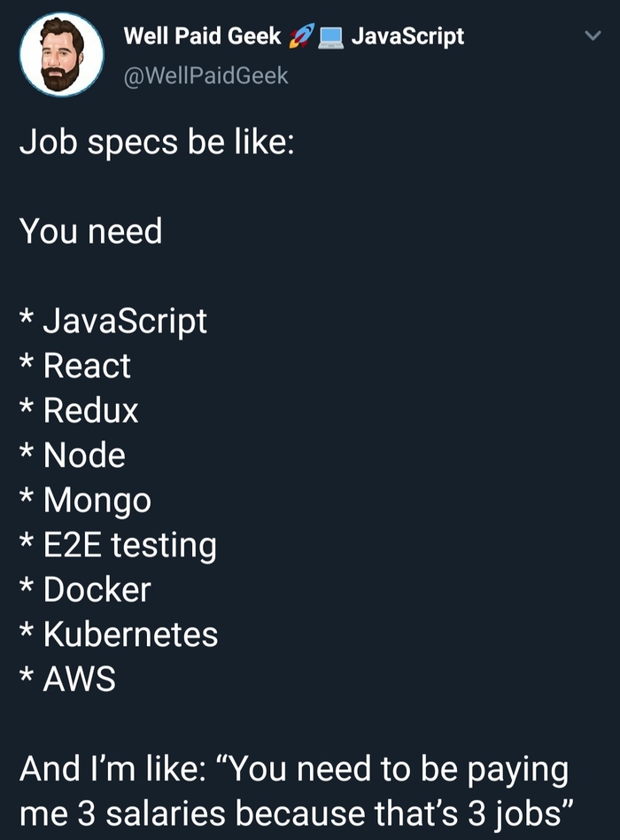The width and height of the screenshot is (620, 840).
Task: Select the "* Redux" bullet item
Action: (x=80, y=410)
